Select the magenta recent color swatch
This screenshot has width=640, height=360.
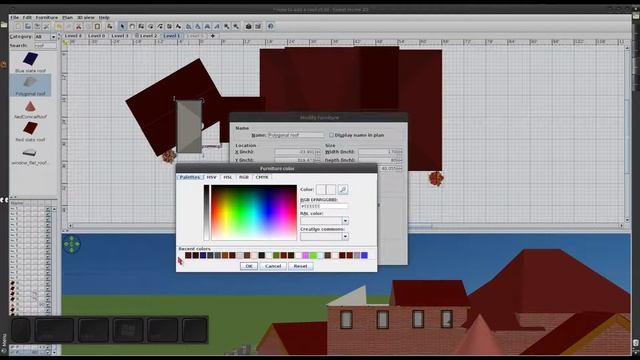pos(306,256)
